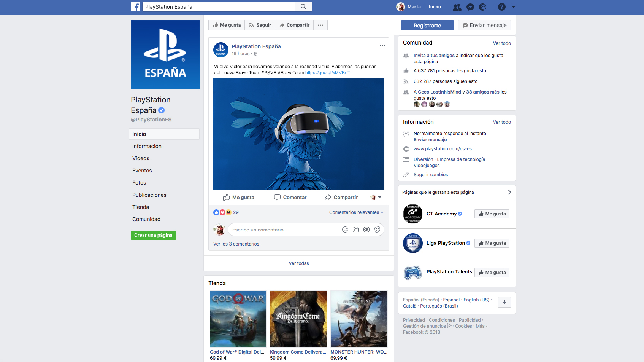Image resolution: width=644 pixels, height=362 pixels.
Task: Attach a photo to the comment
Action: click(x=356, y=230)
